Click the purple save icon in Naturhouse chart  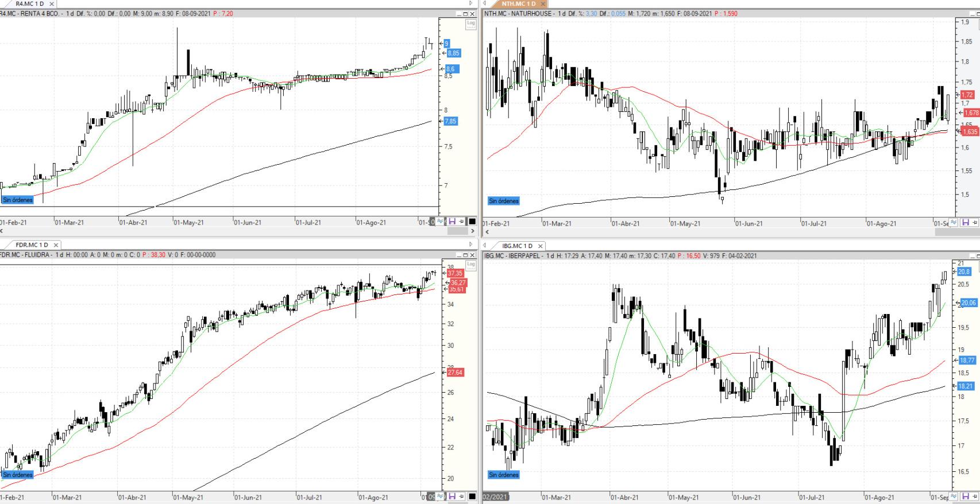(x=965, y=222)
